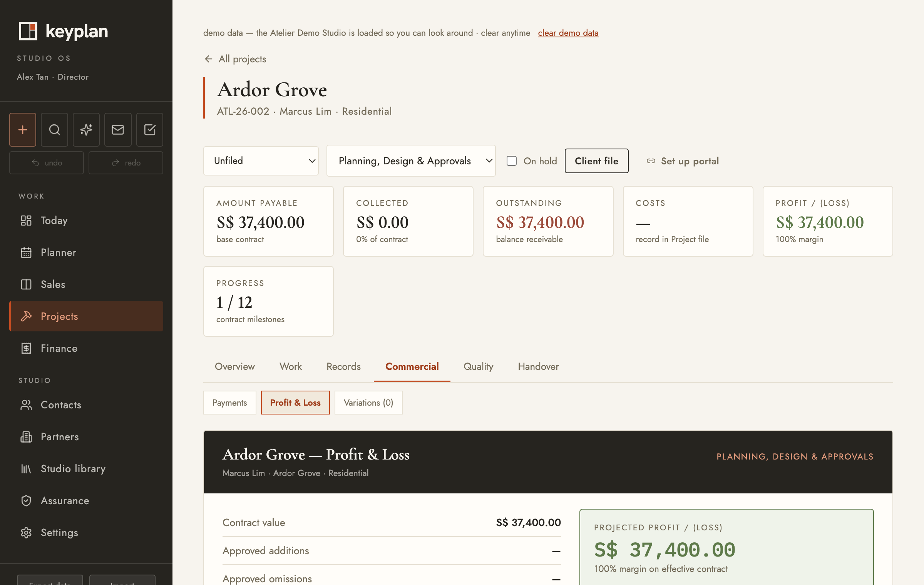Go back to All projects
This screenshot has height=585, width=924.
coord(235,59)
